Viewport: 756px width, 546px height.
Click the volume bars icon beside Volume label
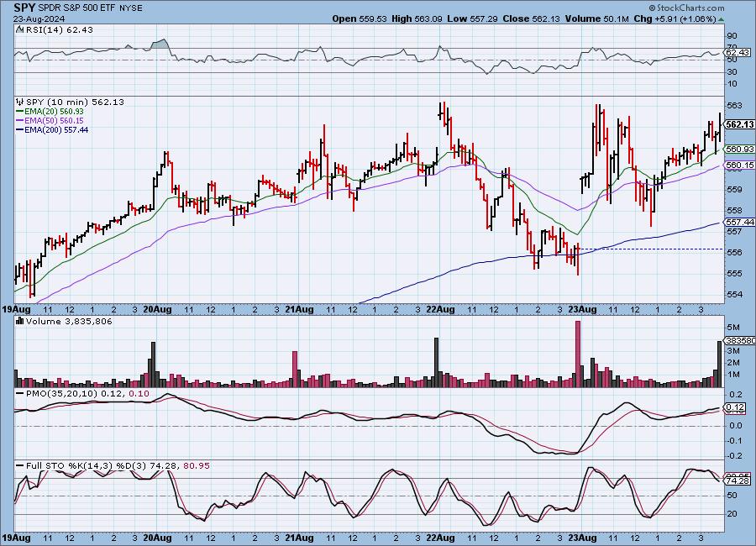coord(20,321)
